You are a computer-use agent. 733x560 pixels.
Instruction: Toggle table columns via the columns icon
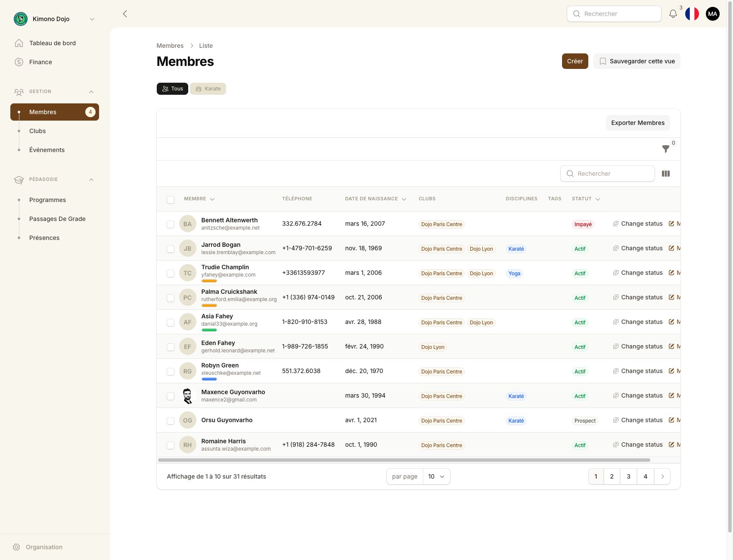point(665,174)
